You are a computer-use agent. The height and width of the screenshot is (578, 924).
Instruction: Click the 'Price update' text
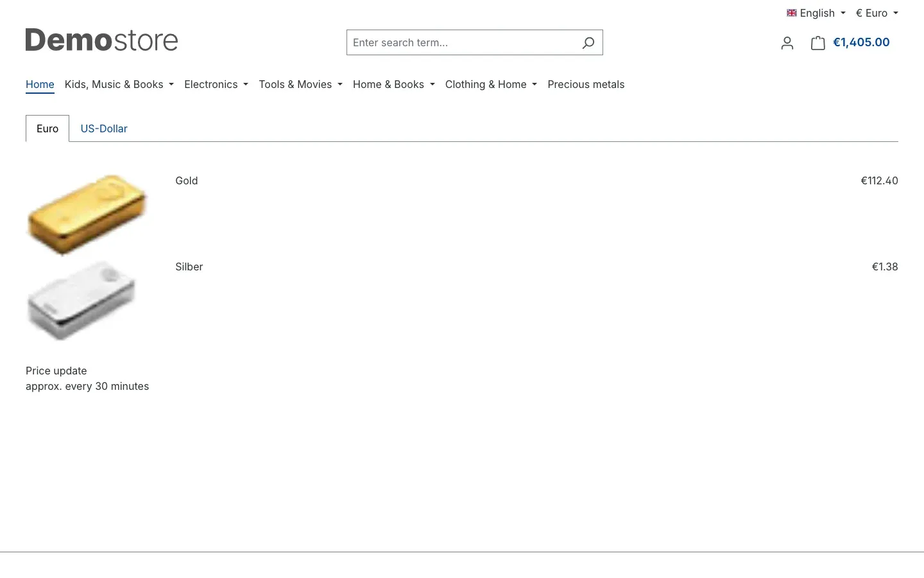(56, 371)
